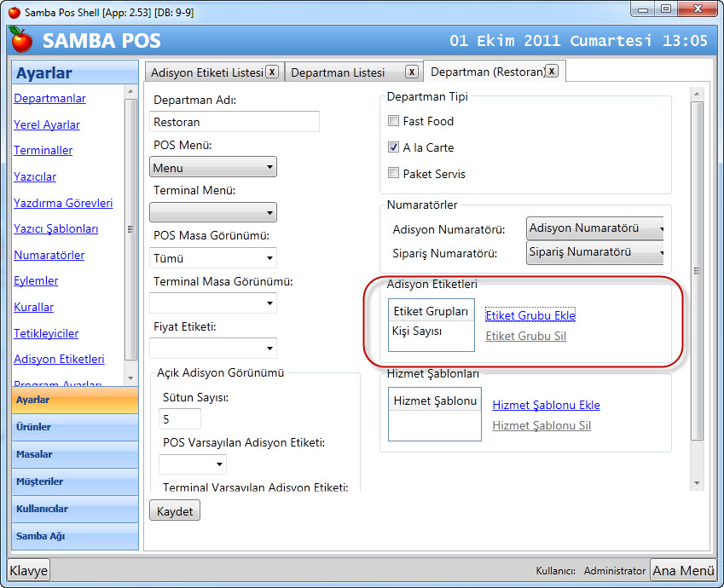724x588 pixels.
Task: Open the Fiyat Etiketi dropdown
Action: point(213,349)
